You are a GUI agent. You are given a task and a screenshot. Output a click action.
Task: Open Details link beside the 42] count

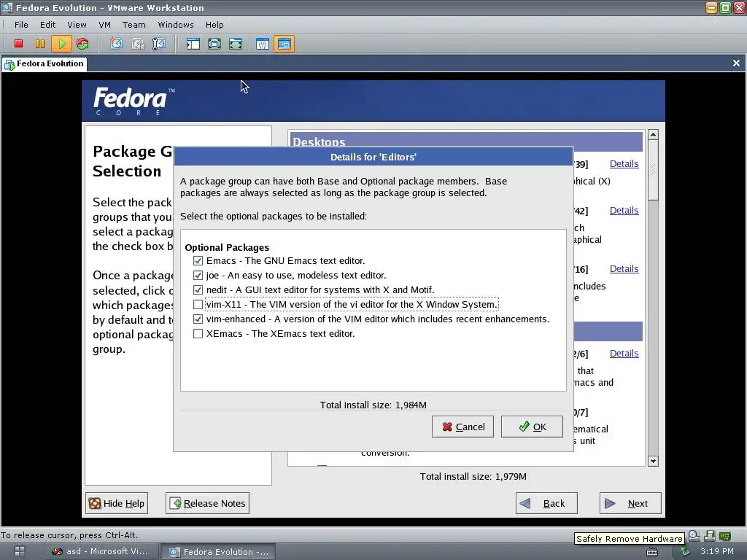point(624,211)
